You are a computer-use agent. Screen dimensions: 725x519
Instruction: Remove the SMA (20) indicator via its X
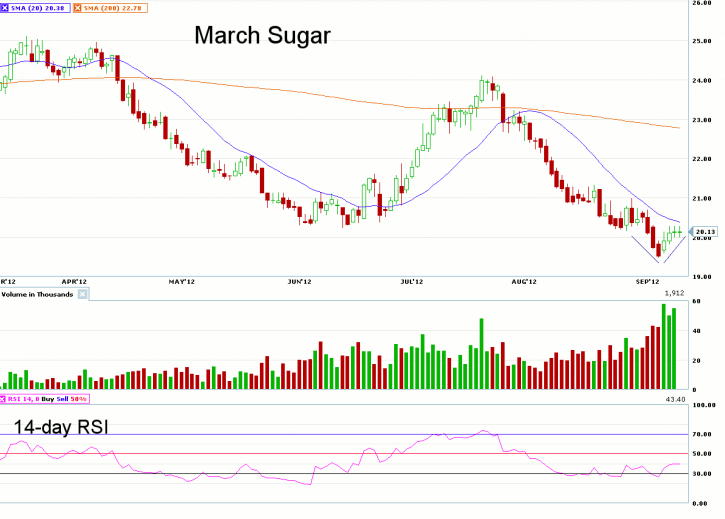(x=6, y=6)
